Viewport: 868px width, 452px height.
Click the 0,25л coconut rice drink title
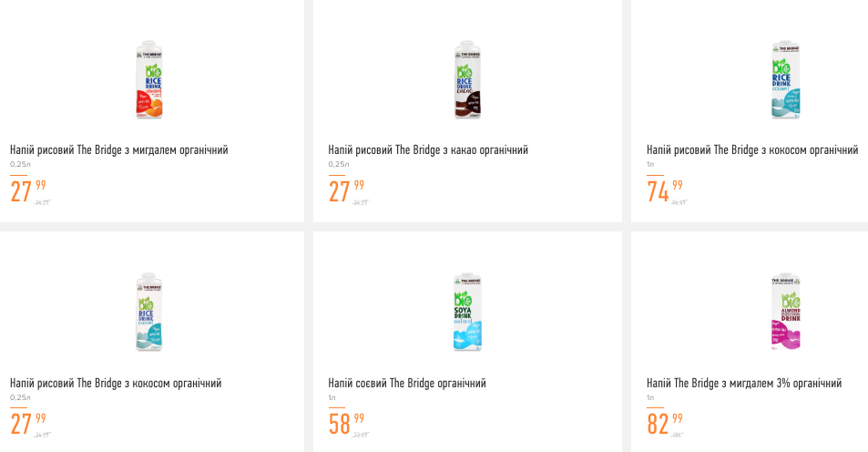(116, 383)
